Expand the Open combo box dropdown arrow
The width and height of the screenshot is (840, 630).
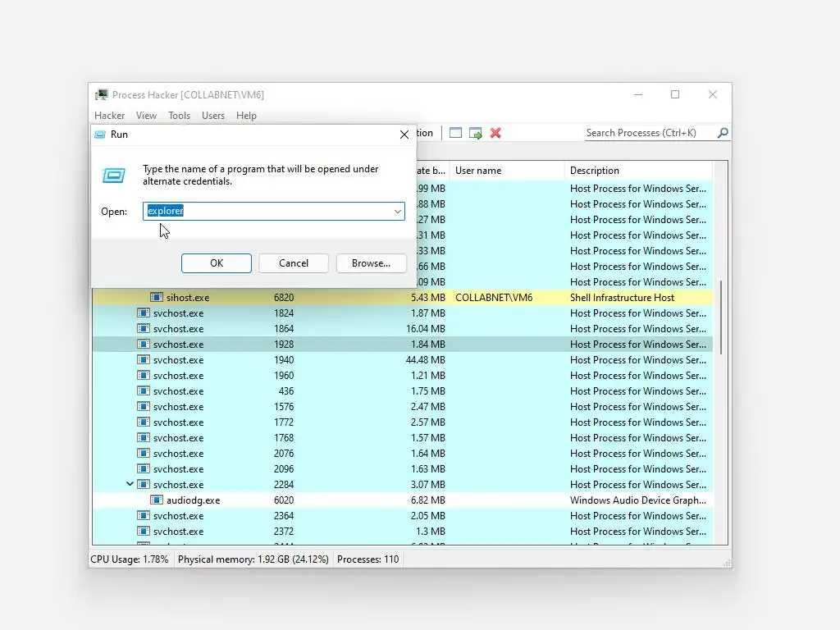coord(398,211)
